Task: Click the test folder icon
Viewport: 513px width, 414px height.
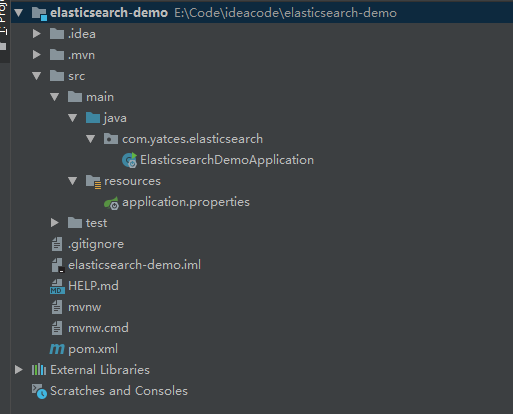Action: [75, 223]
